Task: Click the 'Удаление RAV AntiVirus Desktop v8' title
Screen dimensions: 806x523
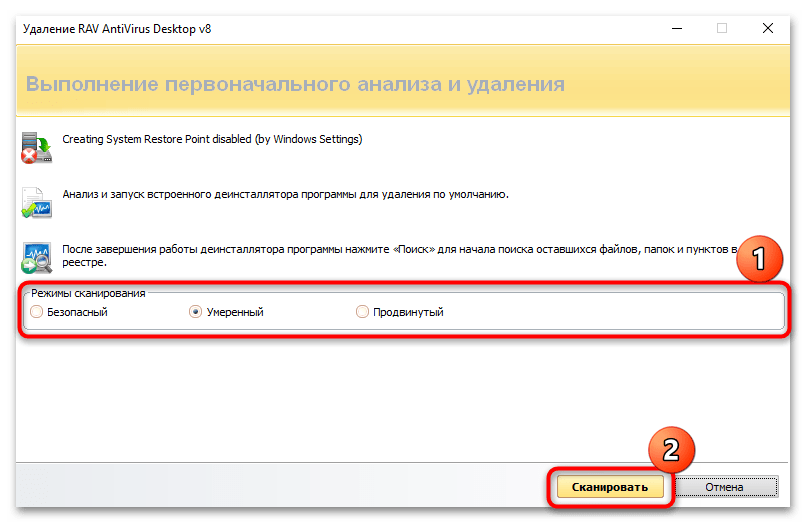Action: click(x=117, y=29)
